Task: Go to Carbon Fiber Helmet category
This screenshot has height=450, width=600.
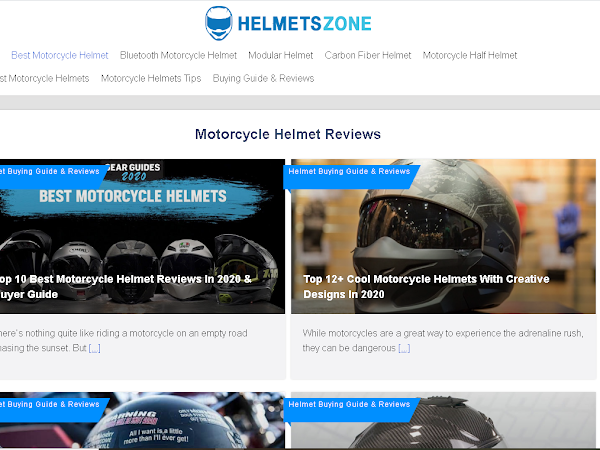Action: pyautogui.click(x=368, y=55)
